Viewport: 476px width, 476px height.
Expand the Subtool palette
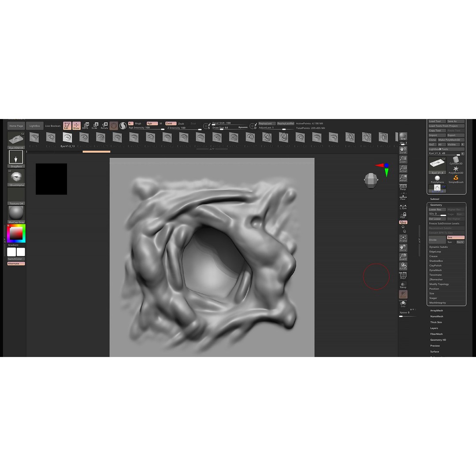coord(435,199)
